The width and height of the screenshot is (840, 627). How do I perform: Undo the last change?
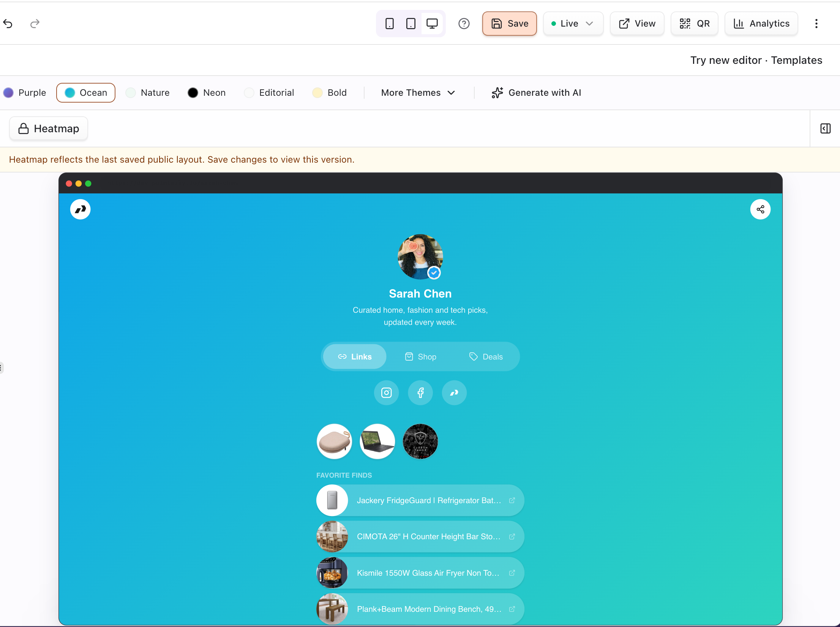coord(8,24)
